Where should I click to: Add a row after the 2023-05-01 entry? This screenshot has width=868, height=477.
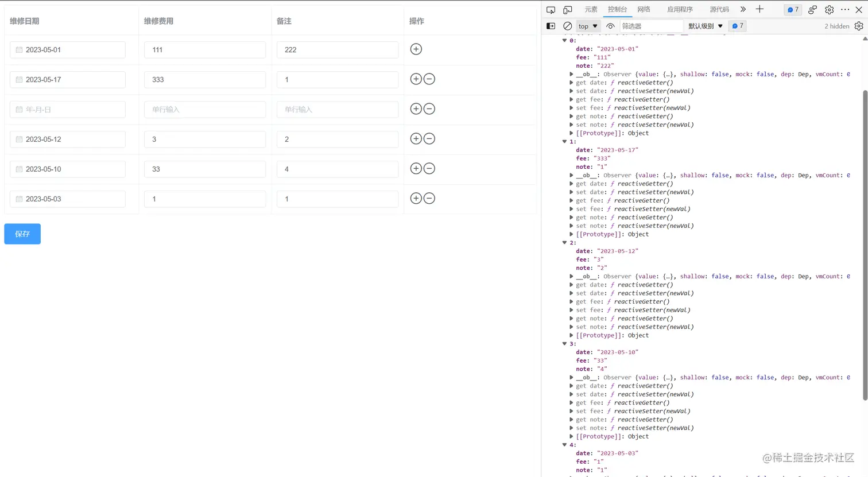pyautogui.click(x=416, y=49)
